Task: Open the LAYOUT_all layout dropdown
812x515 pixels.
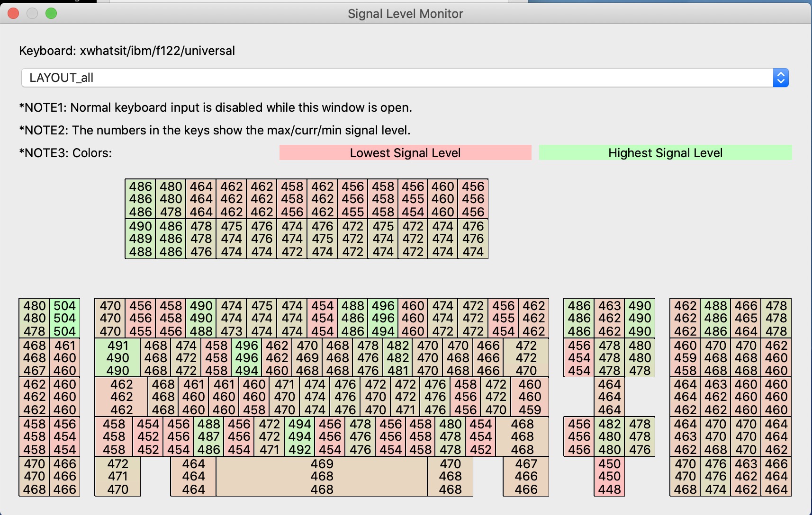Action: pyautogui.click(x=397, y=78)
